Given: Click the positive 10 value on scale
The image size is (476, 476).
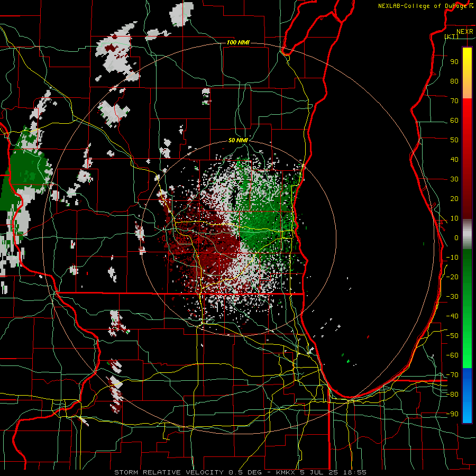Looking at the screenshot, I should click(x=454, y=218).
